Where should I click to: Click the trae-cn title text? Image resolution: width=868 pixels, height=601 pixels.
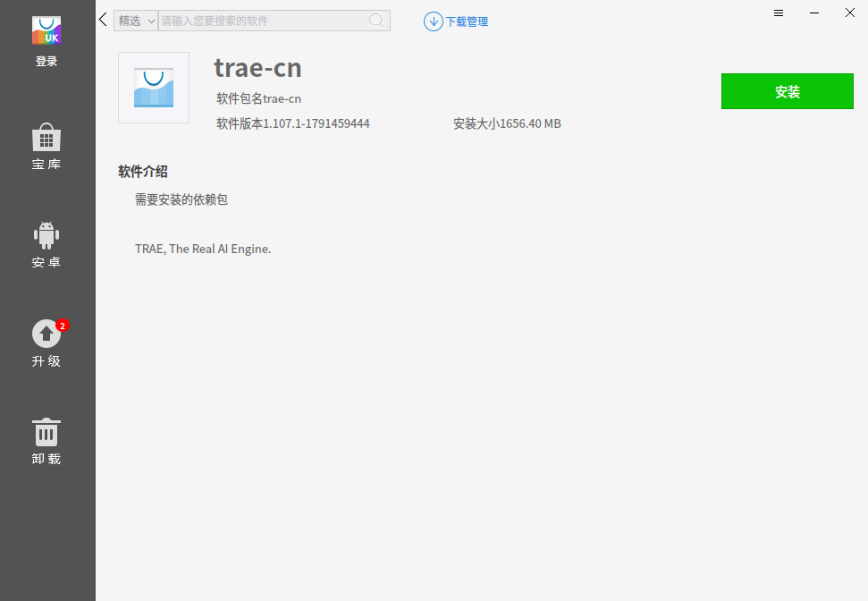pyautogui.click(x=258, y=68)
